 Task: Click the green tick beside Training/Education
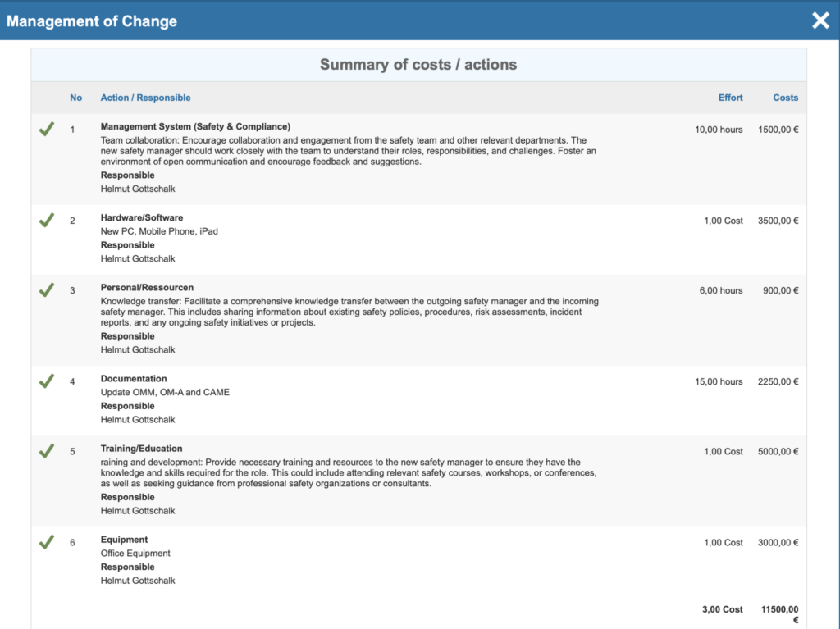click(x=45, y=451)
